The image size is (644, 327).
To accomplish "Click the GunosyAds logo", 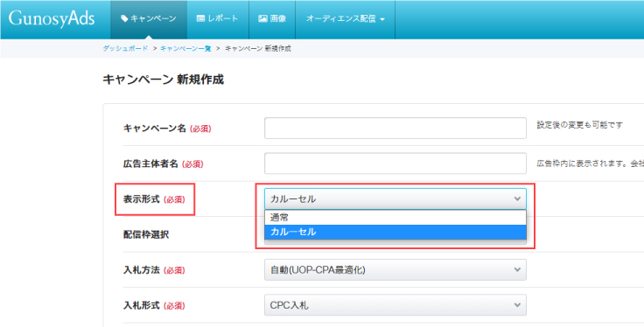I will (52, 19).
